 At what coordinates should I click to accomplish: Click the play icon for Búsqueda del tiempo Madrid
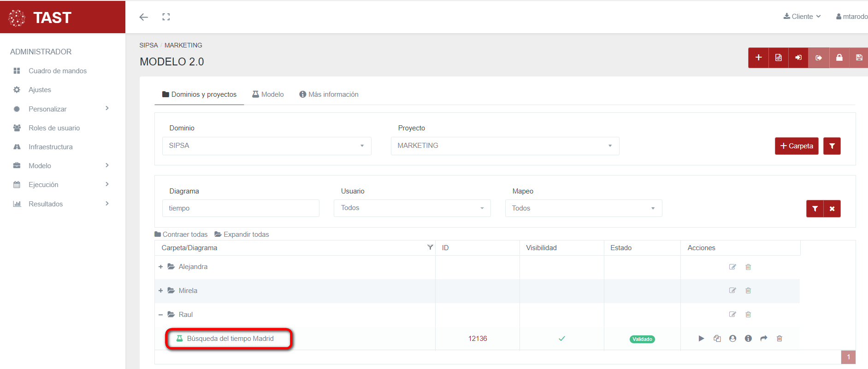coord(701,339)
